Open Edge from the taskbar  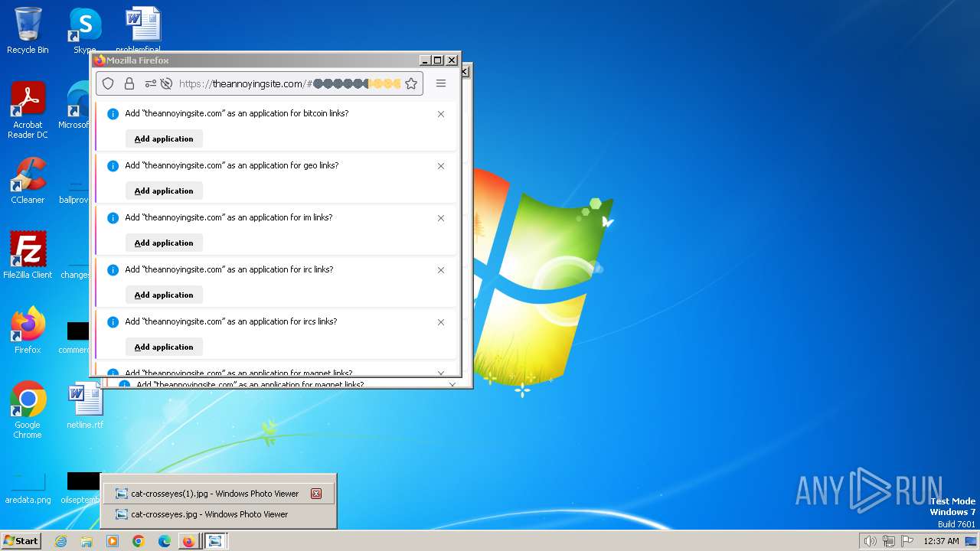tap(164, 541)
